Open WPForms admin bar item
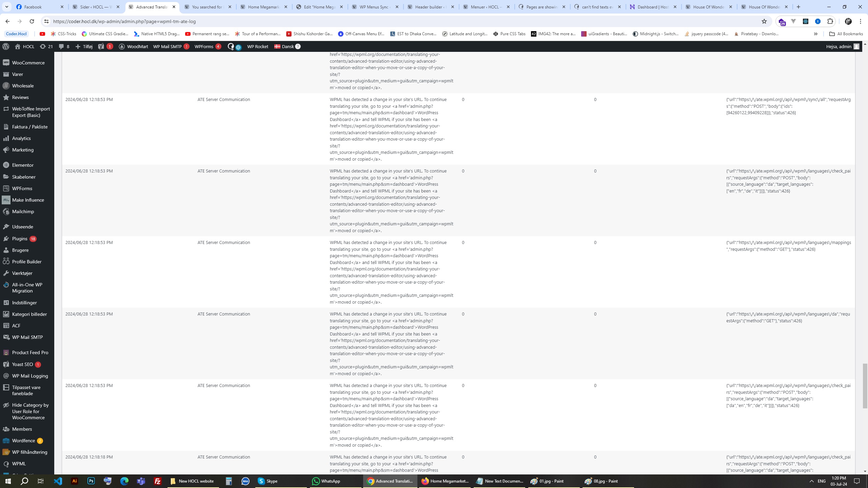The image size is (868, 488). click(208, 46)
